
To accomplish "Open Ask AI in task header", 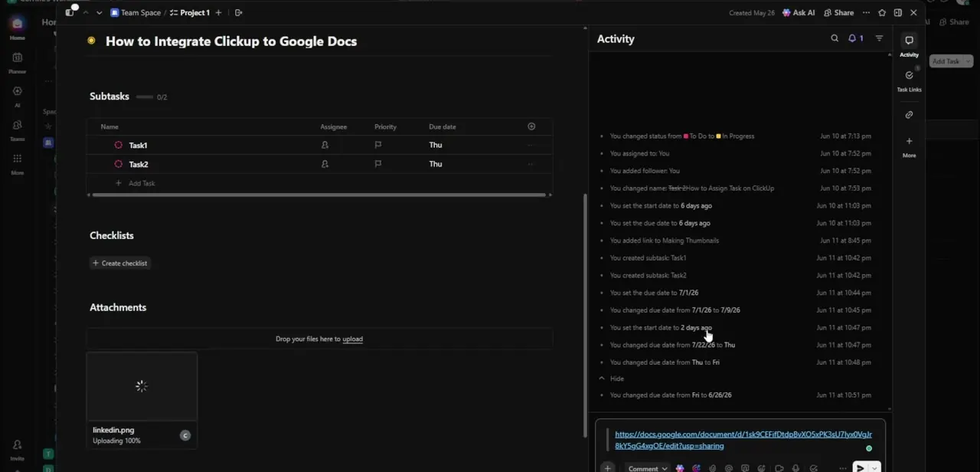I will tap(798, 12).
